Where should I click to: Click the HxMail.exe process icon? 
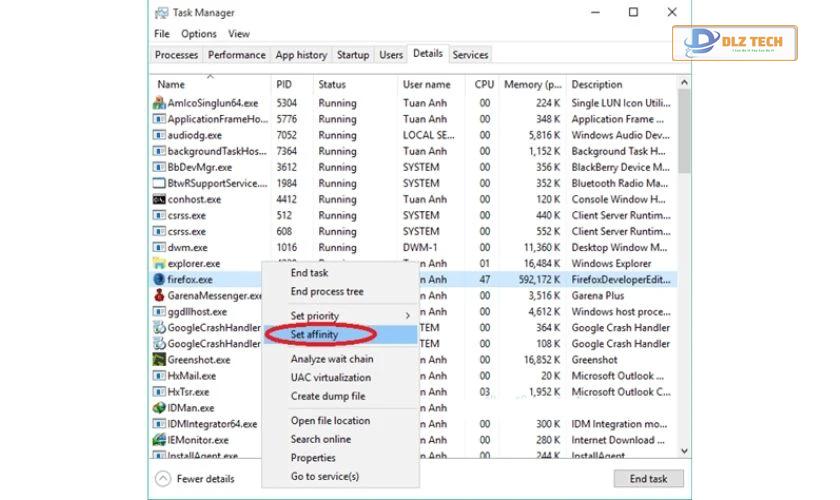159,376
